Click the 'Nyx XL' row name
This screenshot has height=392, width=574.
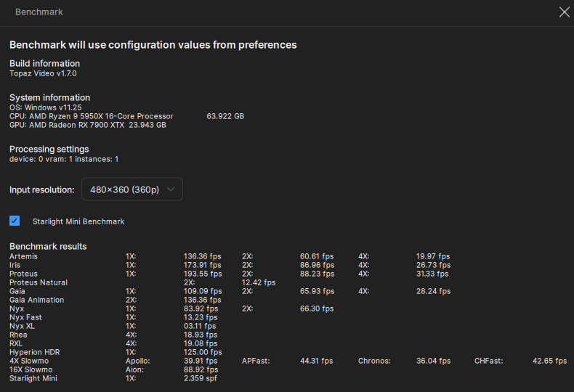22,326
